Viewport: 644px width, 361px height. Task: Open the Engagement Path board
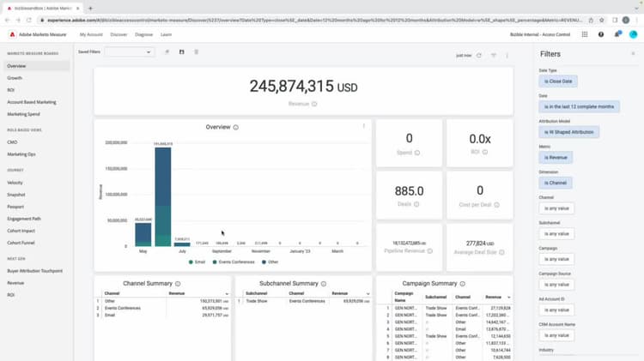point(24,219)
